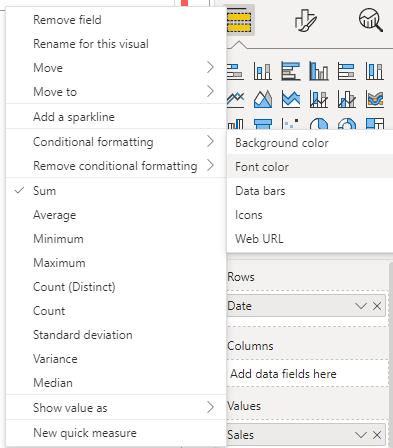The image size is (393, 448).
Task: Select the waterfall chart visual
Action: coord(235,124)
